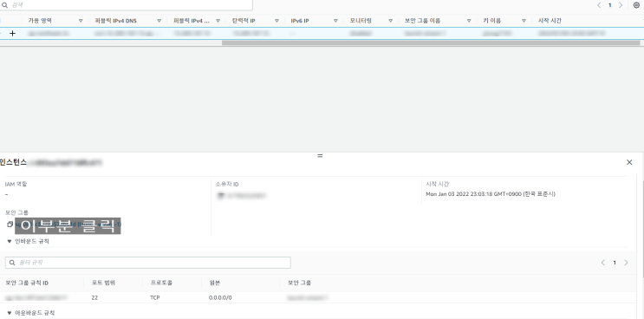Select port range value 22
Image resolution: width=644 pixels, height=319 pixels.
click(x=94, y=297)
